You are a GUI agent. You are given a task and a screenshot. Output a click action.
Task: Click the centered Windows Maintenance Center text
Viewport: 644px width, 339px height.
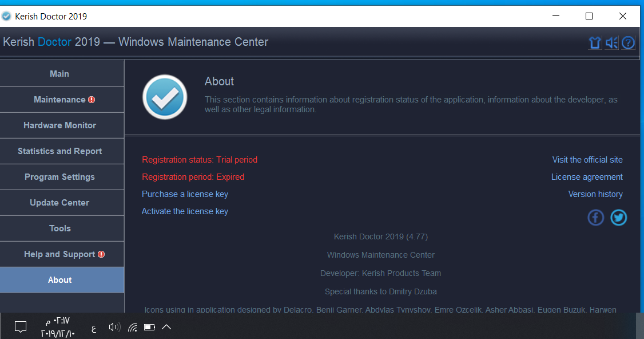click(381, 255)
